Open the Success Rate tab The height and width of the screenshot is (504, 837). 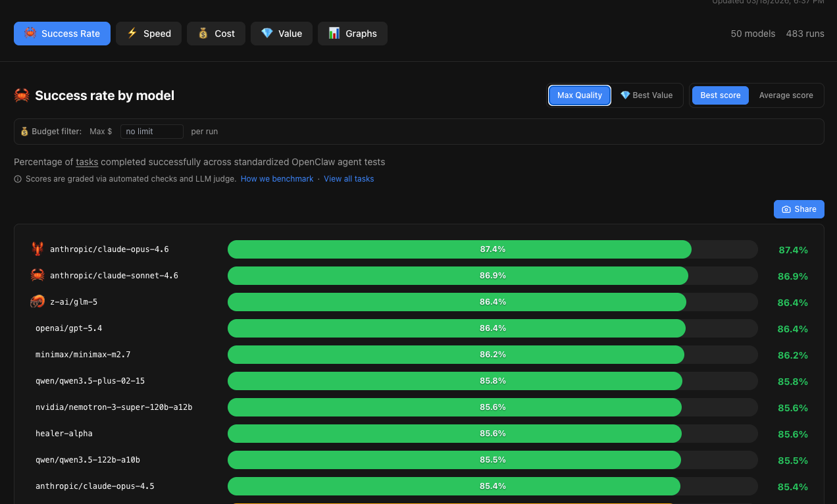tap(62, 34)
